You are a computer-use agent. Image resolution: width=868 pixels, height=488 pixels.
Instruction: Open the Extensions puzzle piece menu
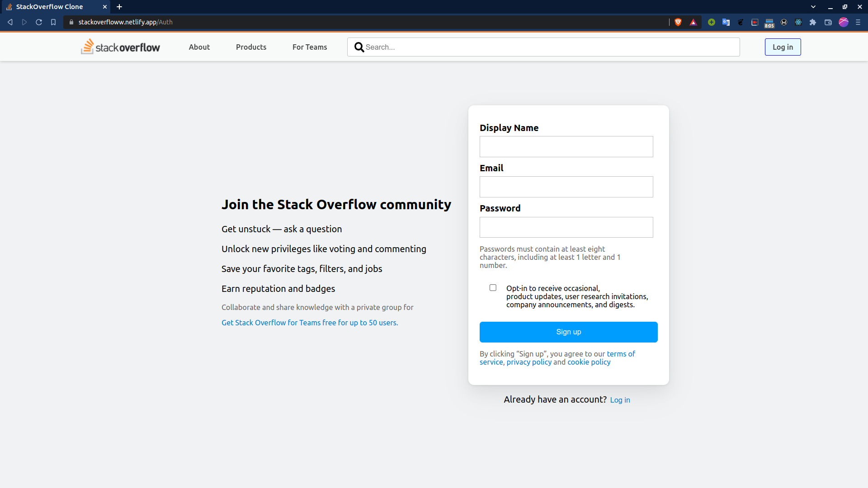813,22
